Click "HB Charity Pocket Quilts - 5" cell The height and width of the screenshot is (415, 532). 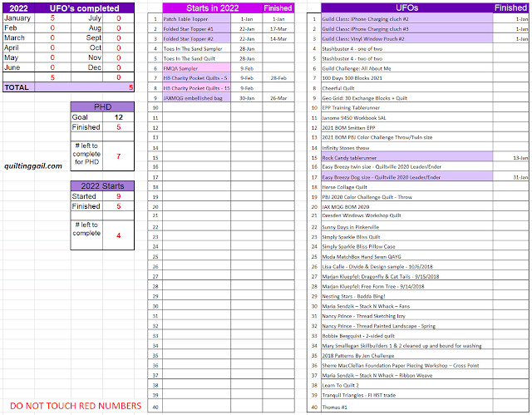point(196,78)
